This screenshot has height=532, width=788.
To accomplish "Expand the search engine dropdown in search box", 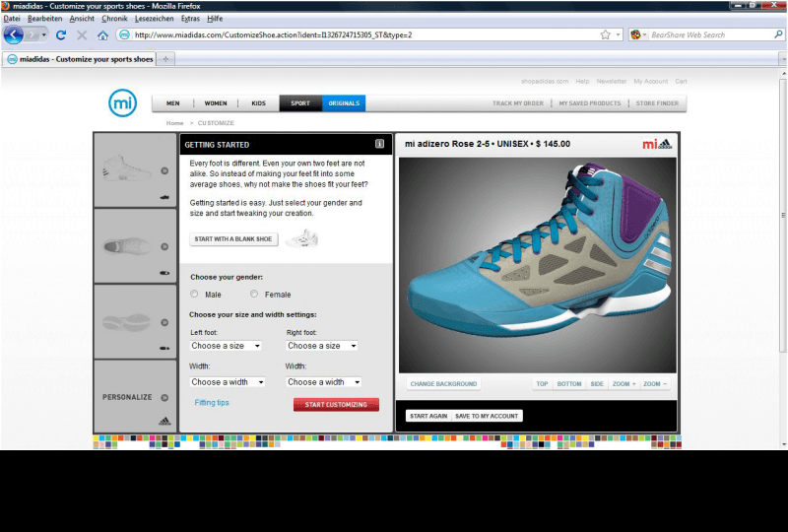I will click(645, 34).
